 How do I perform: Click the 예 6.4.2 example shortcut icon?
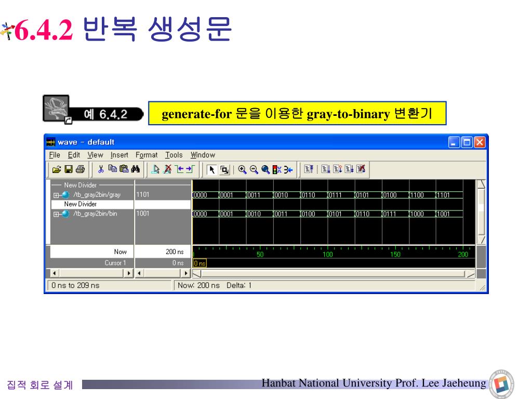click(x=58, y=109)
